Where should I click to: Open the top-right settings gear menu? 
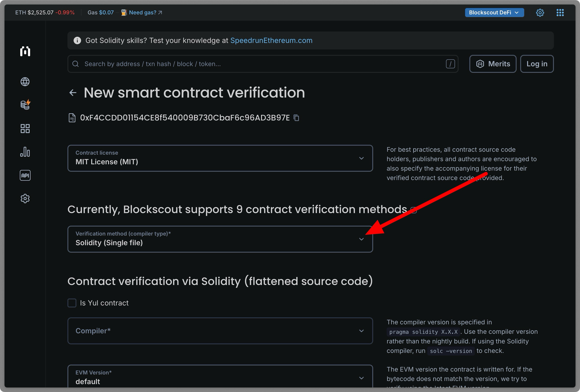point(540,12)
